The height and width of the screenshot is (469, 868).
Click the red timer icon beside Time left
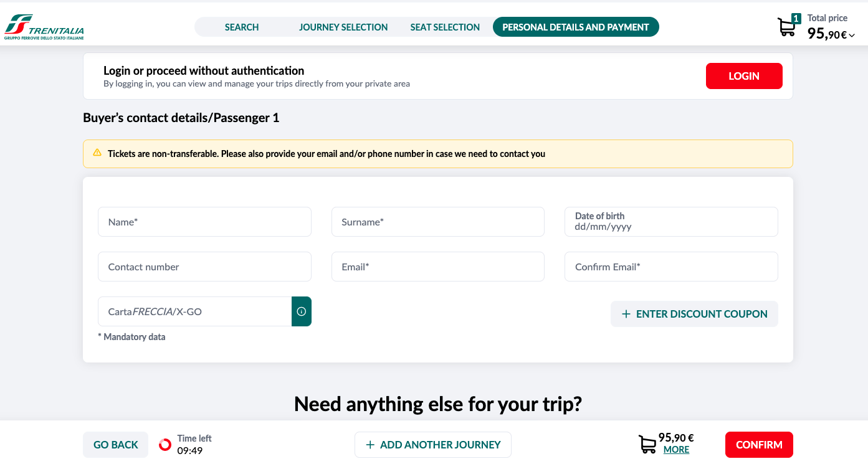click(x=165, y=444)
